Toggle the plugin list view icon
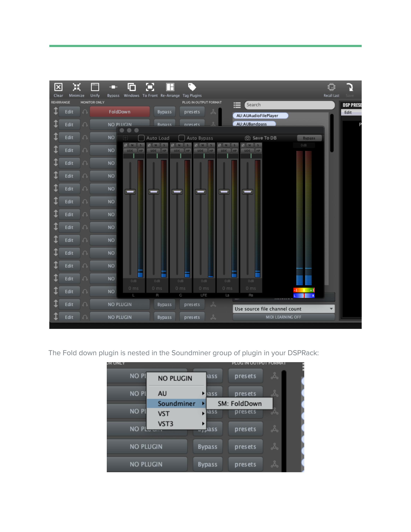 [x=237, y=105]
